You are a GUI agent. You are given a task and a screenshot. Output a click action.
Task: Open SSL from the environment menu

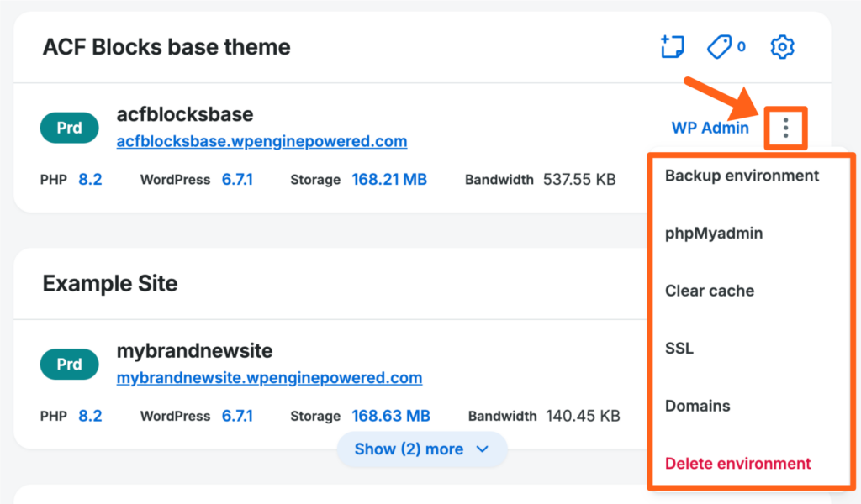point(679,349)
